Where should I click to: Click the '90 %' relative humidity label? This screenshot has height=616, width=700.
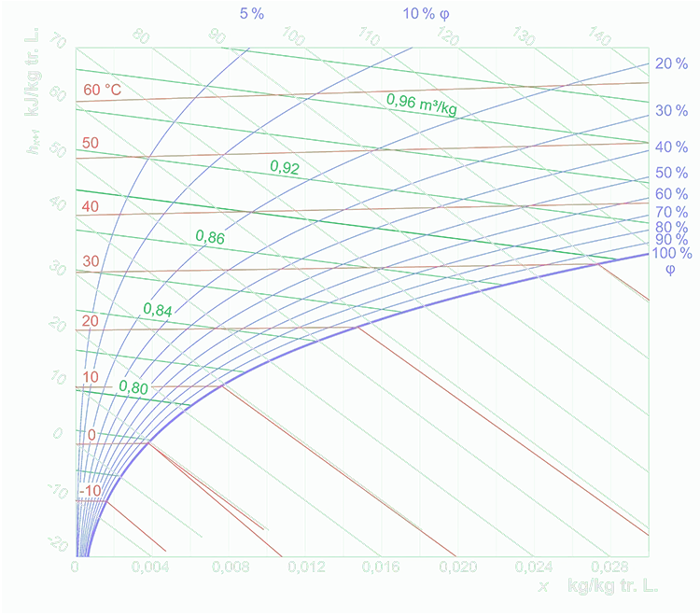[x=671, y=239]
